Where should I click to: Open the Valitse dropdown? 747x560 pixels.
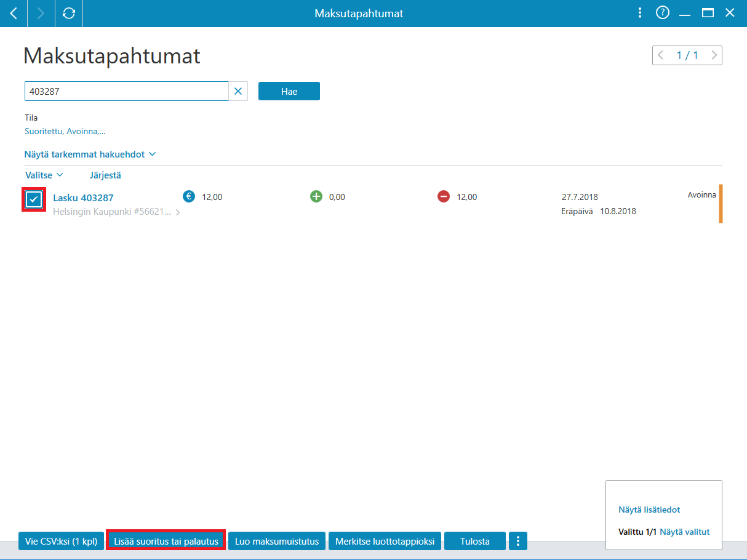[x=44, y=175]
